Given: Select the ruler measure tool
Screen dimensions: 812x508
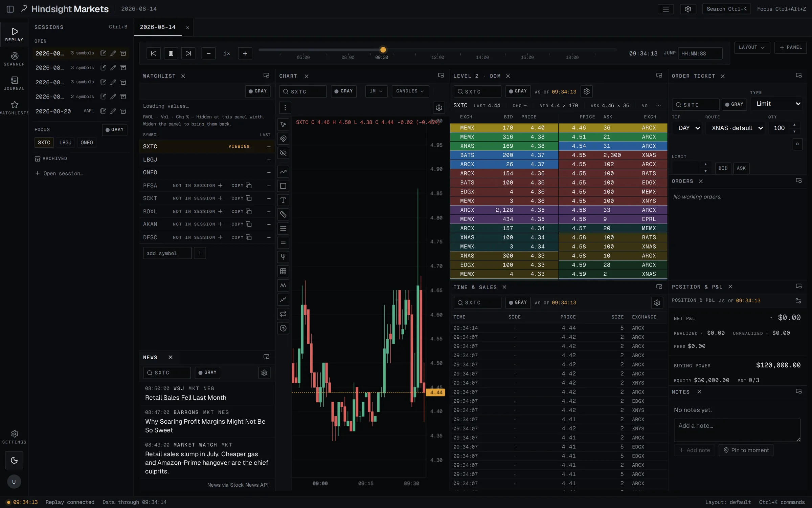Looking at the screenshot, I should [x=283, y=214].
